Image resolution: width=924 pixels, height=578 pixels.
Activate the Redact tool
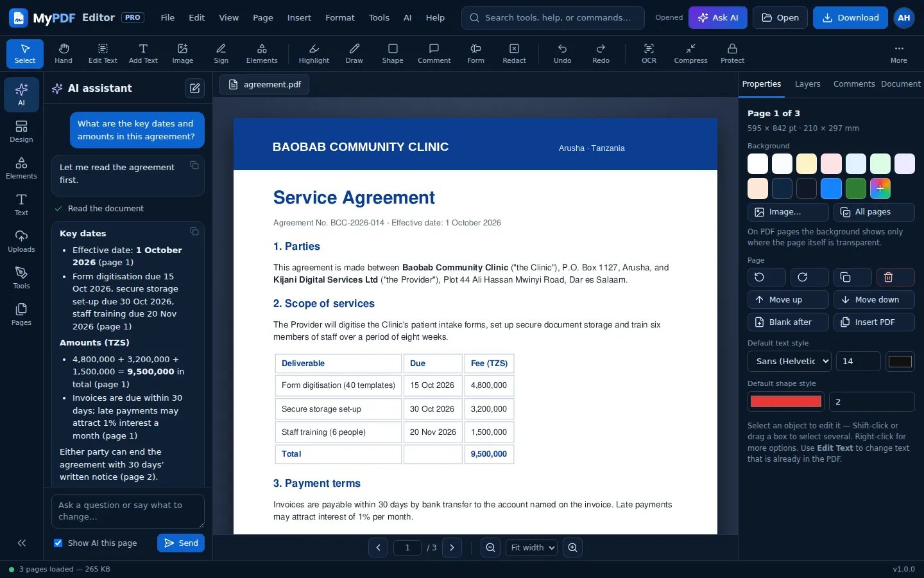click(x=514, y=54)
